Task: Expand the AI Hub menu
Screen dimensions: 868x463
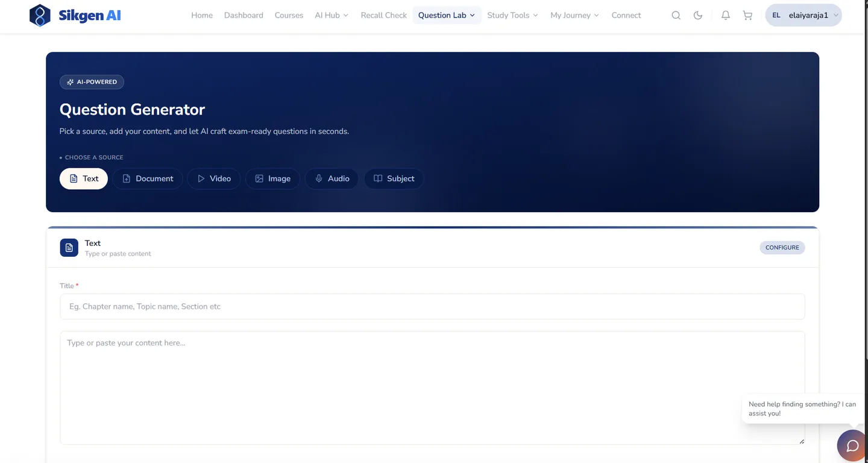Action: [x=332, y=16]
